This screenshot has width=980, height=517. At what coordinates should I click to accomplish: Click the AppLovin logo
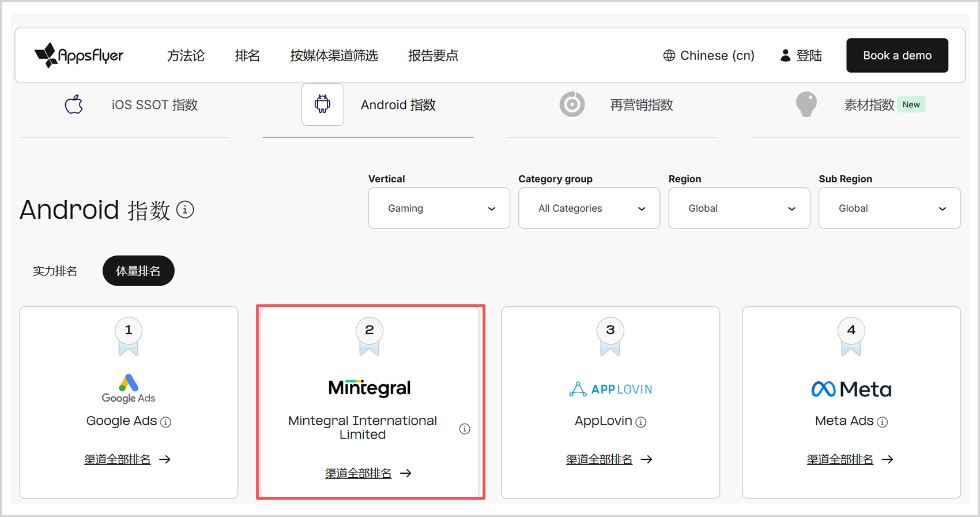pyautogui.click(x=610, y=389)
